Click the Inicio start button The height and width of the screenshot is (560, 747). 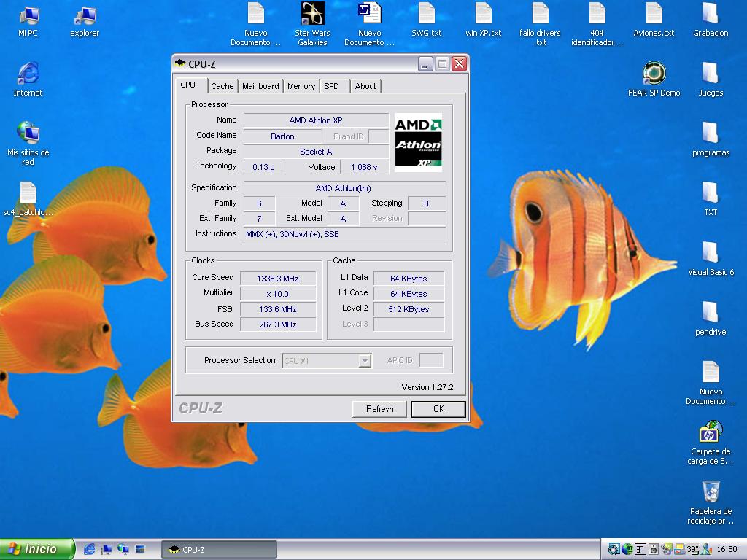[x=38, y=549]
